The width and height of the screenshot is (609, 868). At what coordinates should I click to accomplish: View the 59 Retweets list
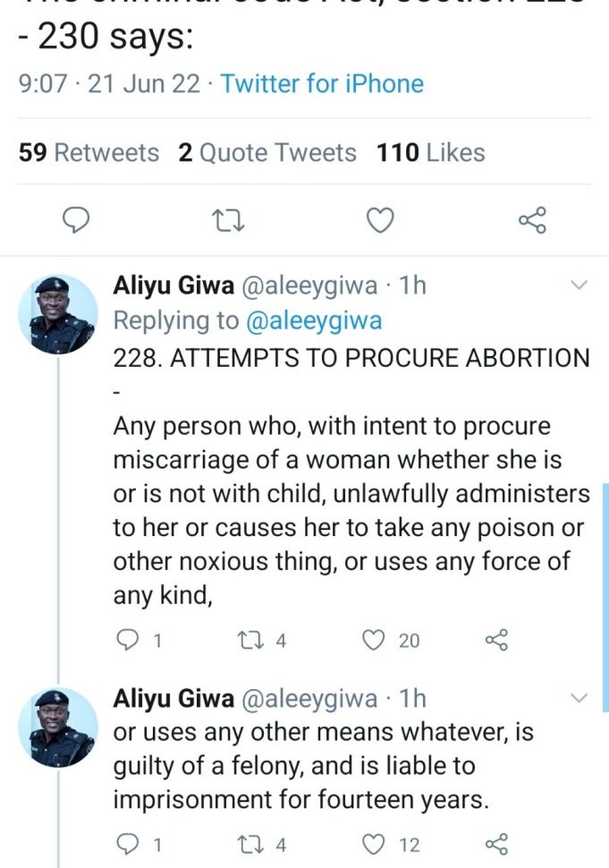[x=89, y=153]
